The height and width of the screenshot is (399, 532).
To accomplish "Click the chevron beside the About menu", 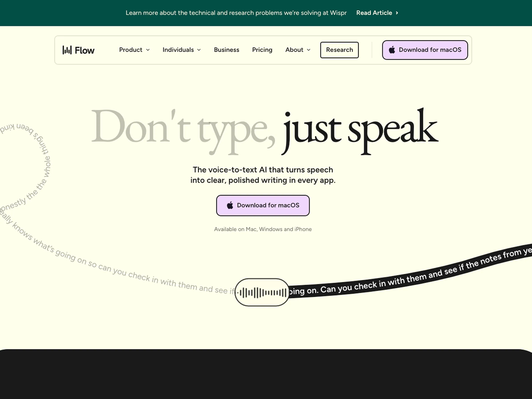I will (x=309, y=50).
